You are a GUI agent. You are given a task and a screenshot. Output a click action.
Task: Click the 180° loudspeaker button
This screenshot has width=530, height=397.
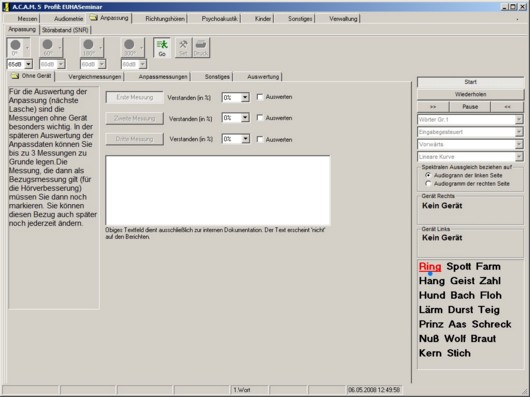click(88, 48)
